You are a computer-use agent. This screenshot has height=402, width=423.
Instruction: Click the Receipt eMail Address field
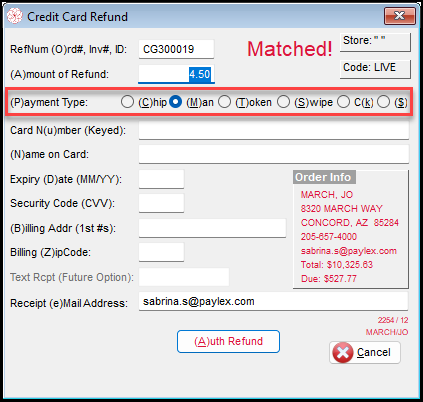273,302
